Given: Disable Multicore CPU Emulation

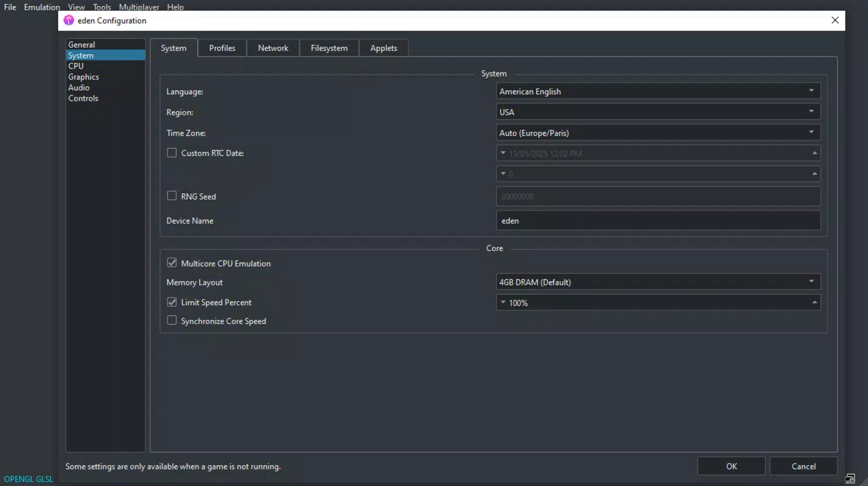Looking at the screenshot, I should tap(172, 263).
